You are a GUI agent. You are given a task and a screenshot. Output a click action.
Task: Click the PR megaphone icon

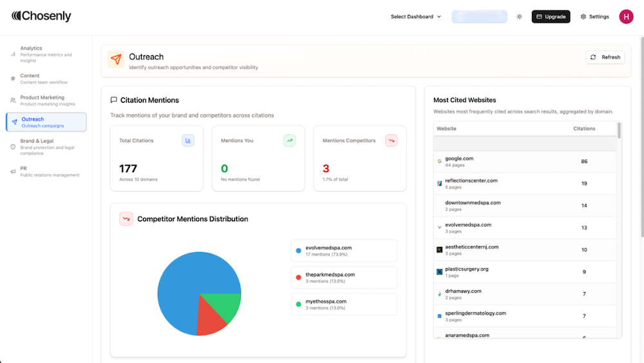point(13,172)
